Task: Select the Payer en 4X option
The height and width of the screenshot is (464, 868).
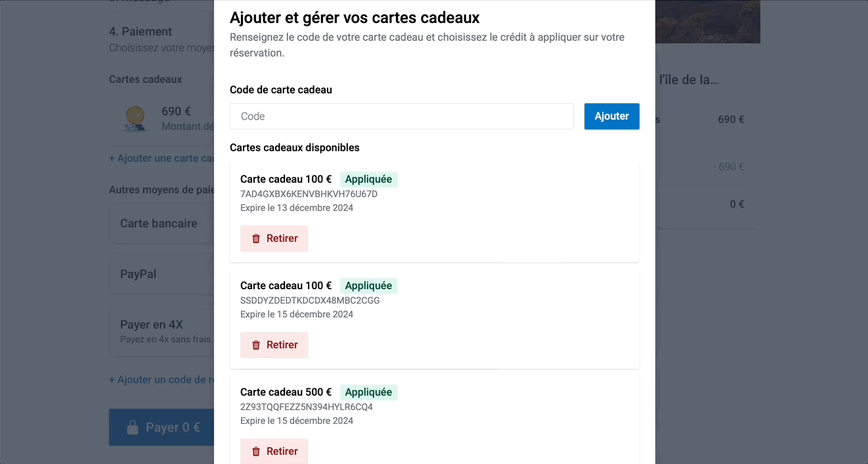Action: 162,331
